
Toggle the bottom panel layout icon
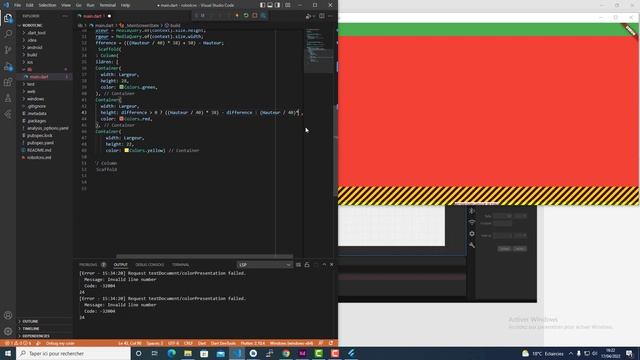coord(270,5)
